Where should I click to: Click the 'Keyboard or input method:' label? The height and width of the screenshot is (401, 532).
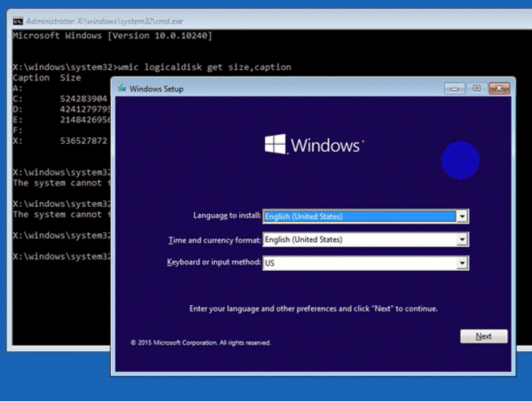(213, 262)
